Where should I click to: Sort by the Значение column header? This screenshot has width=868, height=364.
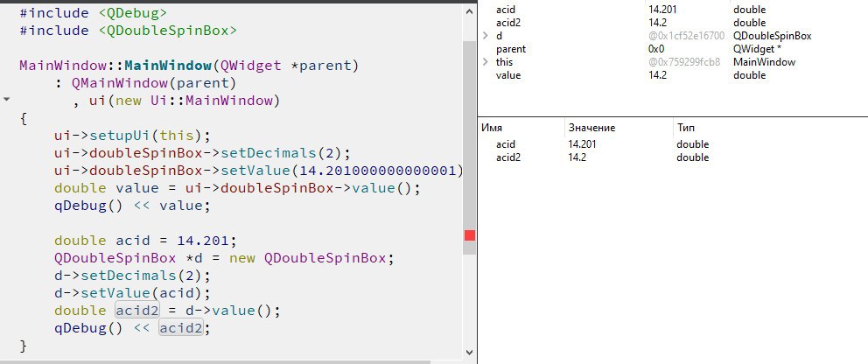591,128
